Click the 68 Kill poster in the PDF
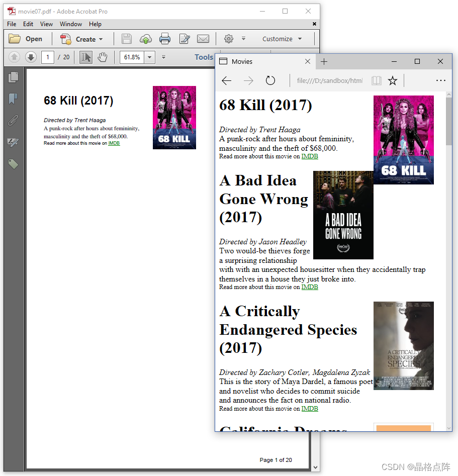This screenshot has height=476, width=458. (x=174, y=118)
